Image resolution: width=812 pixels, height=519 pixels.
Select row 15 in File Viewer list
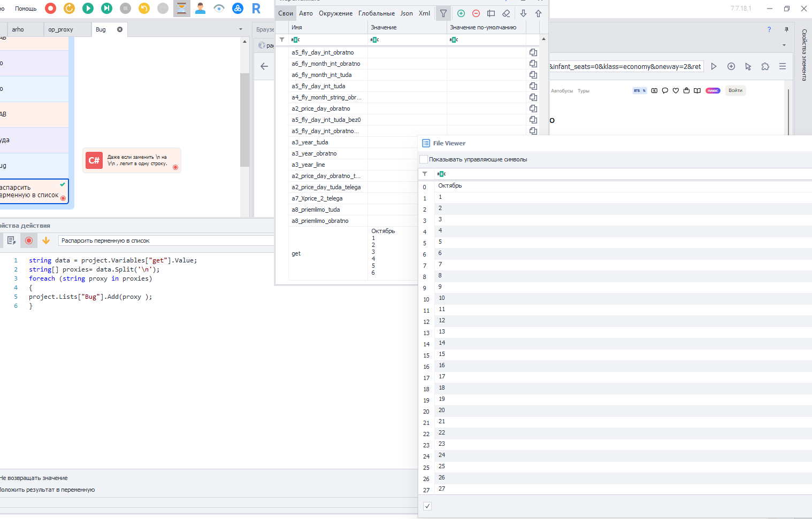click(x=615, y=354)
